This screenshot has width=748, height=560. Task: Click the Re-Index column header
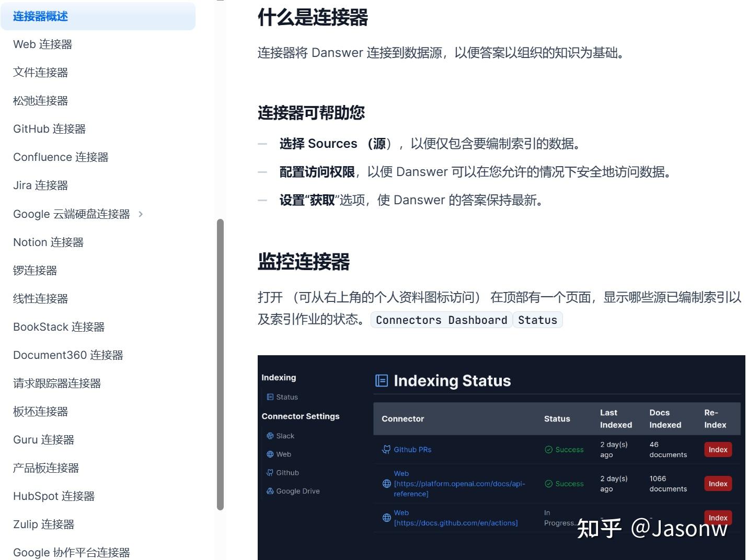point(715,419)
